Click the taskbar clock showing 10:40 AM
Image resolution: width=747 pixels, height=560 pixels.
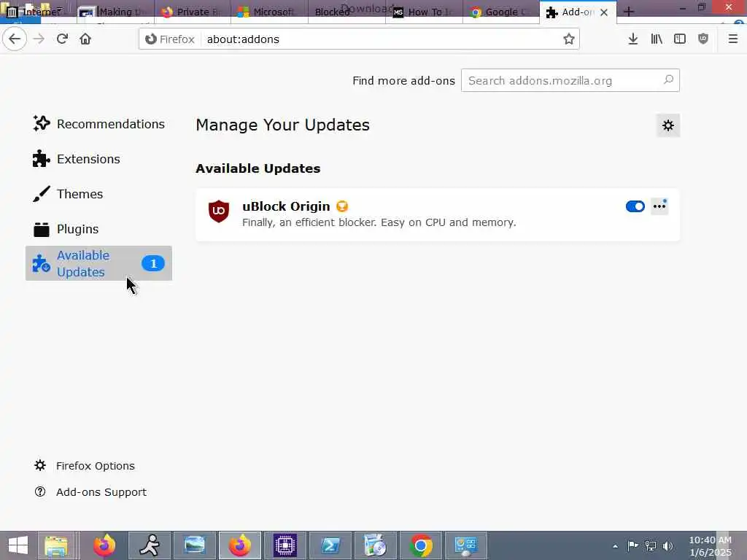click(710, 546)
